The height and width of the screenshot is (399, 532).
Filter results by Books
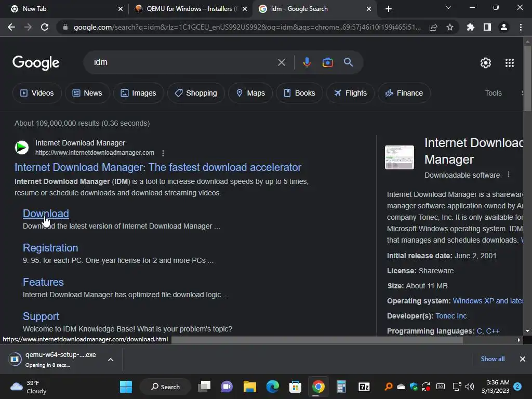300,93
